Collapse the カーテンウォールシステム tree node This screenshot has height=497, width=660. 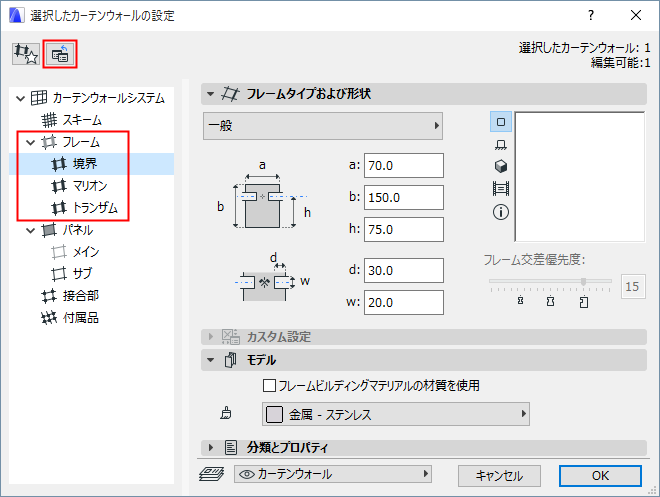20,98
